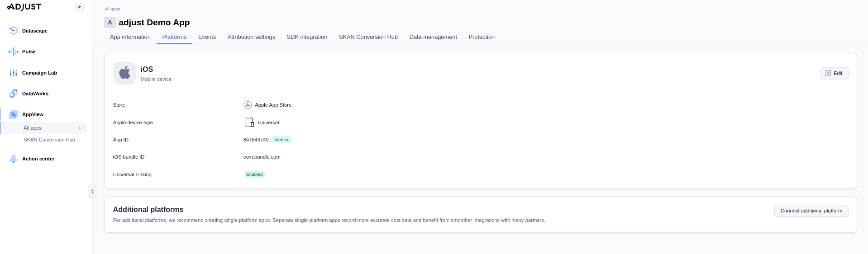Open the Events tab
Screen dimensions: 868x254
click(x=207, y=37)
